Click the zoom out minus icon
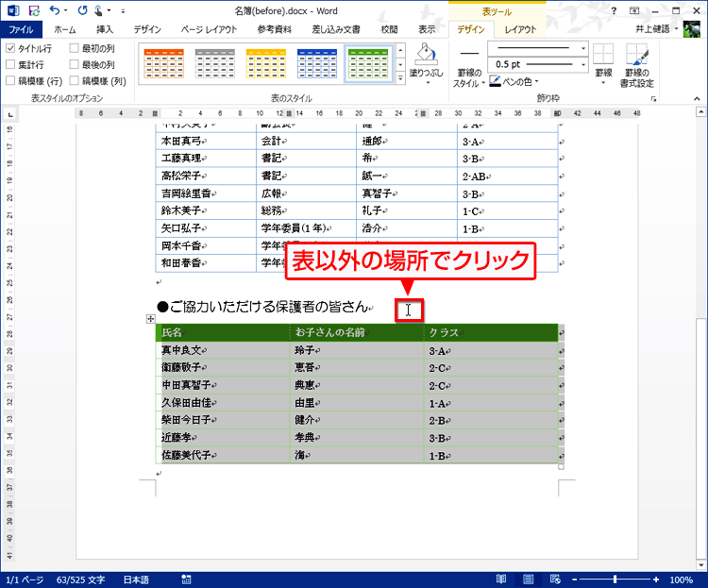Viewport: 708px width, 588px height. tap(574, 580)
